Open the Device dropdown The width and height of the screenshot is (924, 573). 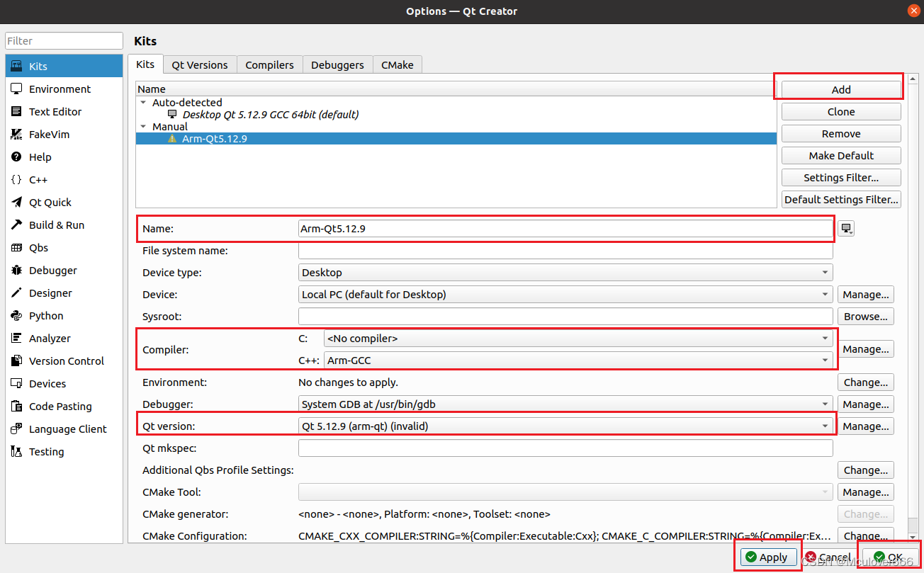pyautogui.click(x=565, y=294)
